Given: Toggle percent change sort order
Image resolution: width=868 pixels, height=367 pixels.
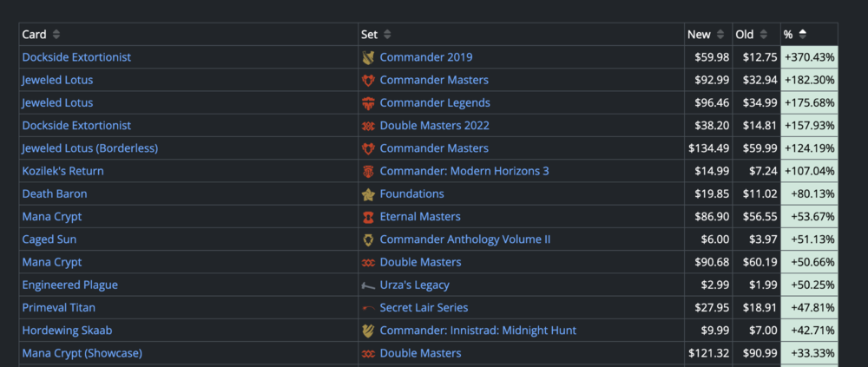Looking at the screenshot, I should pyautogui.click(x=802, y=35).
